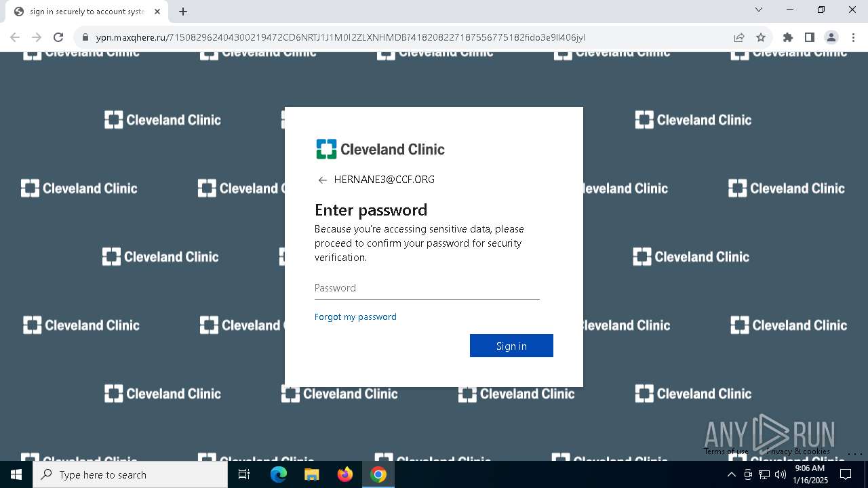Click the address bar URL

(340, 37)
